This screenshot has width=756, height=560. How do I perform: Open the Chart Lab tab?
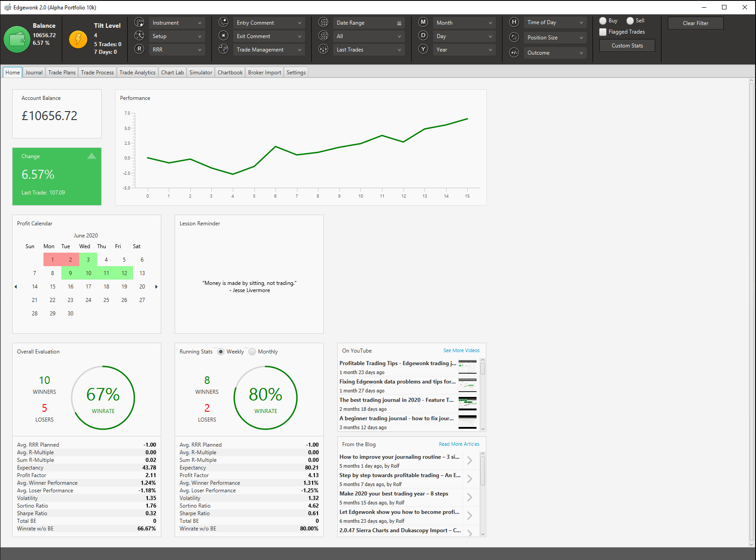pos(172,73)
